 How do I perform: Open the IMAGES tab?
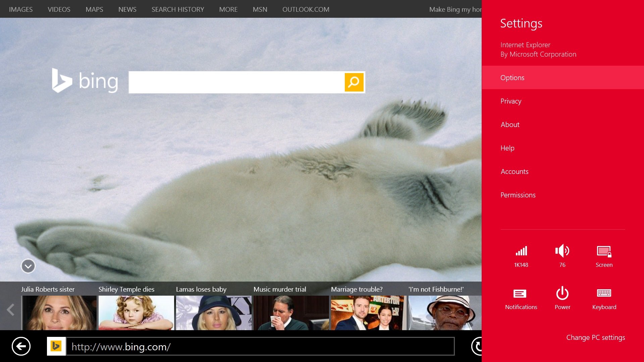pos(21,9)
